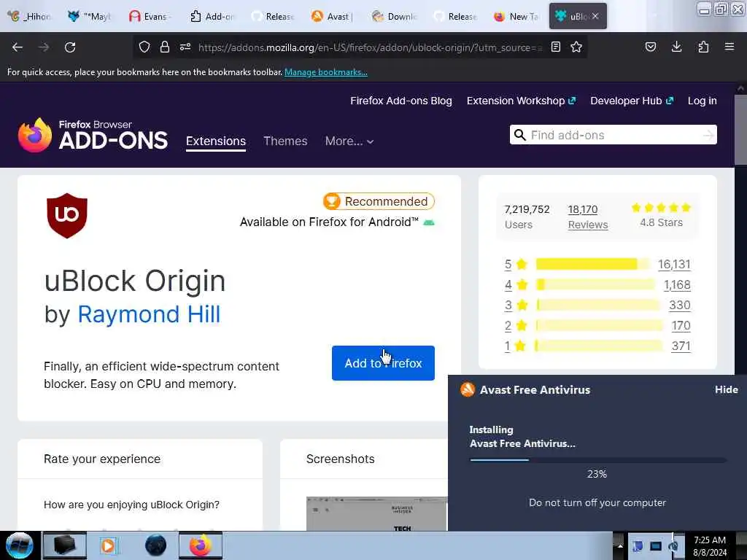Open the Manage bookmarks… link
The image size is (747, 560).
point(326,72)
